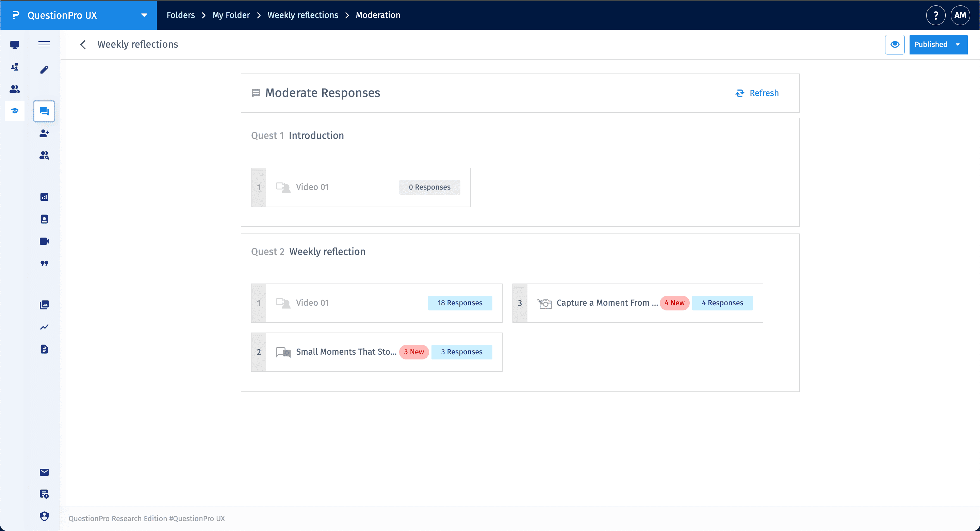Navigate to My Folder breadcrumb

231,15
